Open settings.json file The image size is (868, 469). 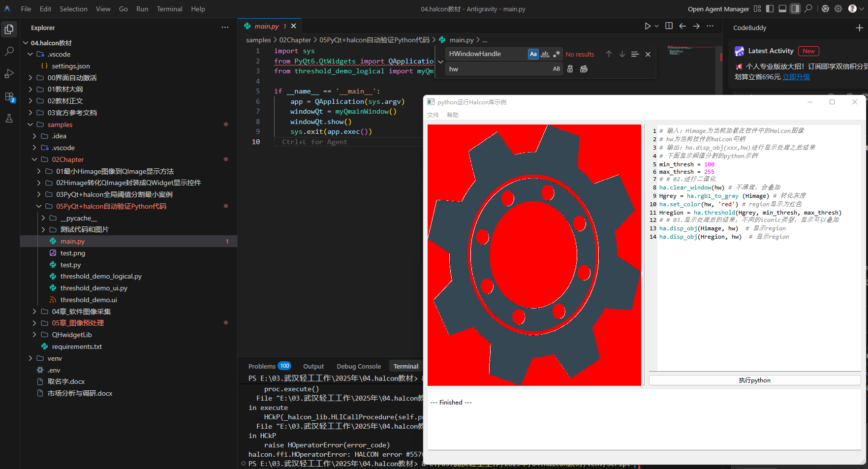click(x=71, y=66)
